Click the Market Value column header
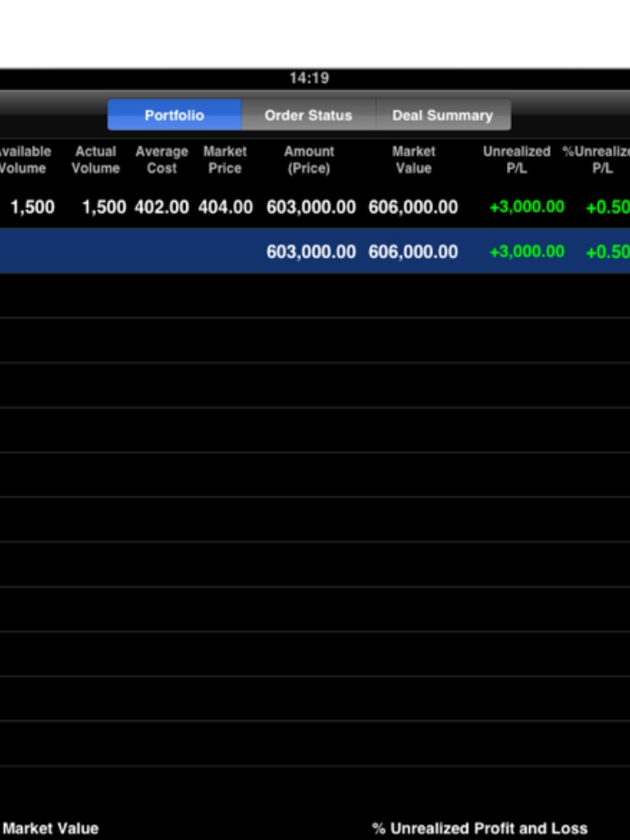The image size is (630, 840). [x=413, y=160]
